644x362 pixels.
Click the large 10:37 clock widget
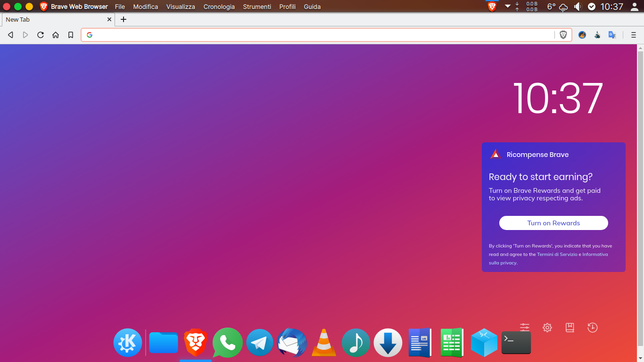tap(558, 98)
